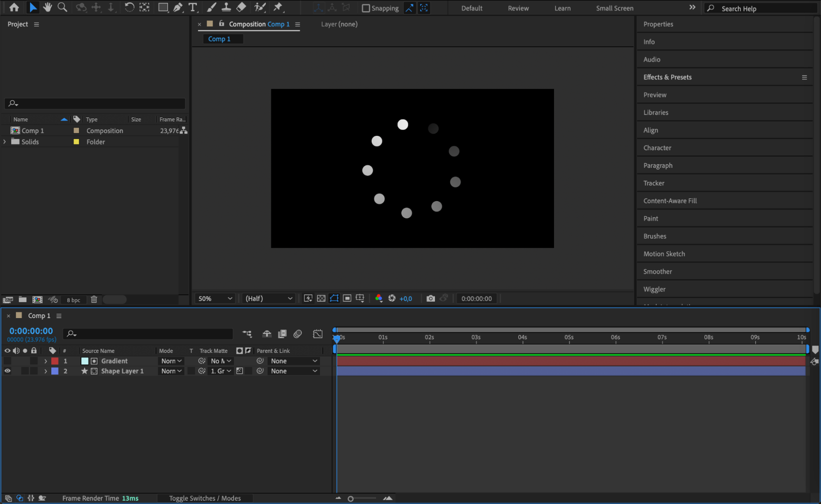The height and width of the screenshot is (504, 821).
Task: Click the 8 bpc color depth button
Action: [74, 300]
